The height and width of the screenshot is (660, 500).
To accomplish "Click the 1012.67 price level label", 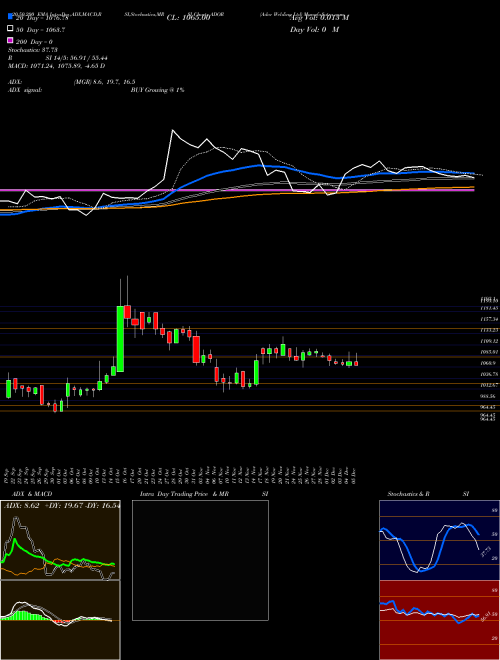I will point(489,385).
